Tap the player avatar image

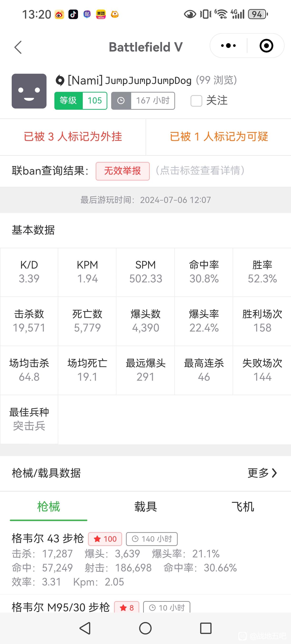(x=29, y=91)
